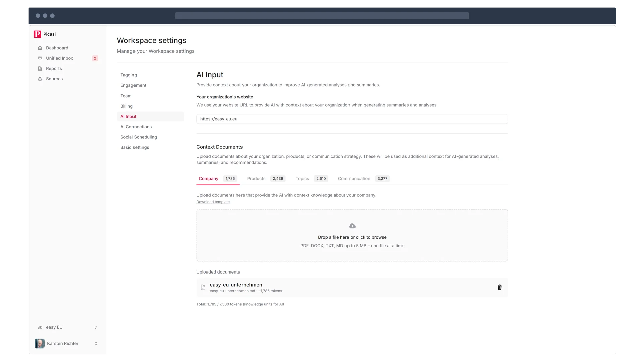Switch to the Communication documents tab
The width and height of the screenshot is (644, 362).
pos(364,179)
